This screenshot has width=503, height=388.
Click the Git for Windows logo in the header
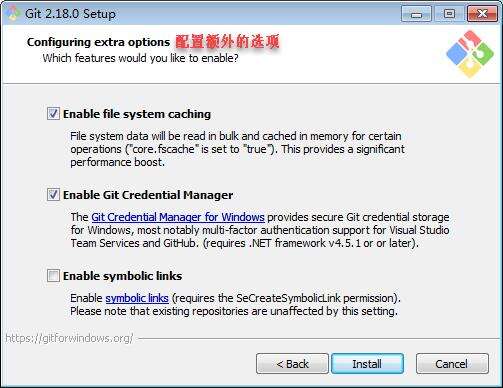pyautogui.click(x=470, y=54)
